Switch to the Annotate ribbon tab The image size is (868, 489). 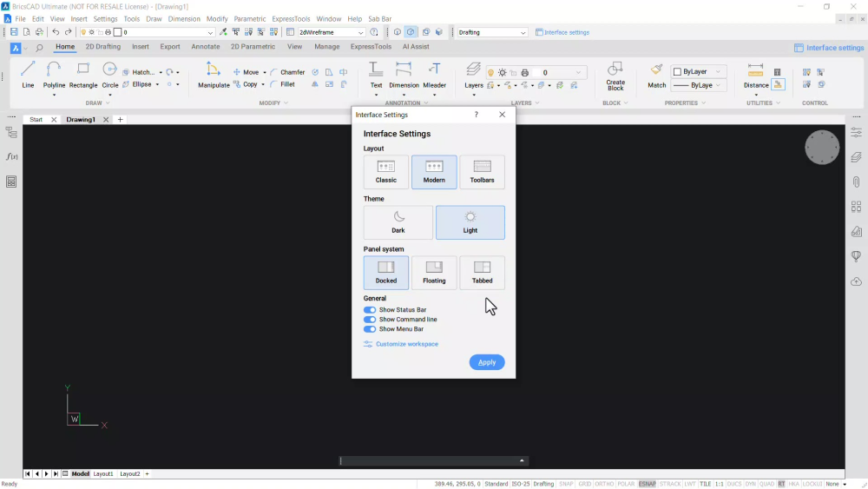coord(206,47)
